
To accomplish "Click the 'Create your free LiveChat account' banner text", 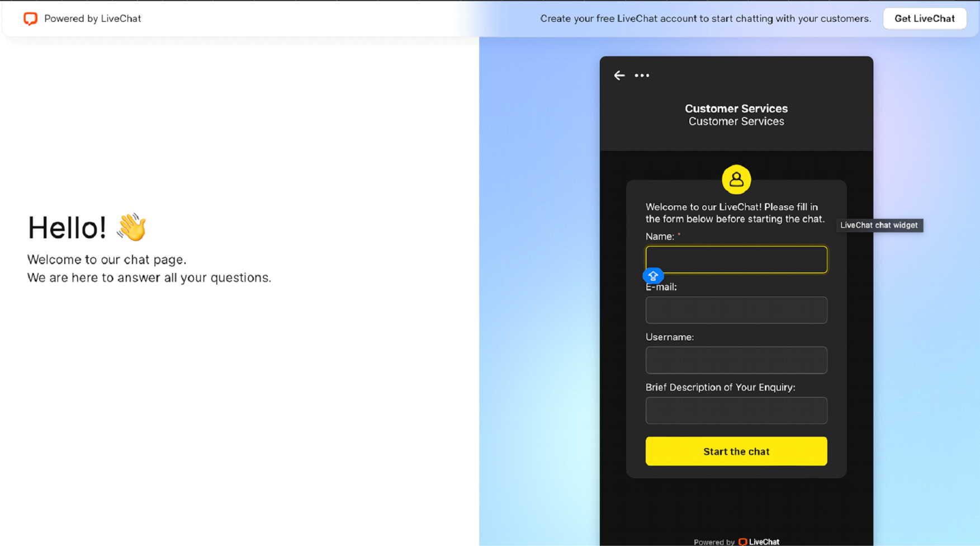I will (x=706, y=18).
